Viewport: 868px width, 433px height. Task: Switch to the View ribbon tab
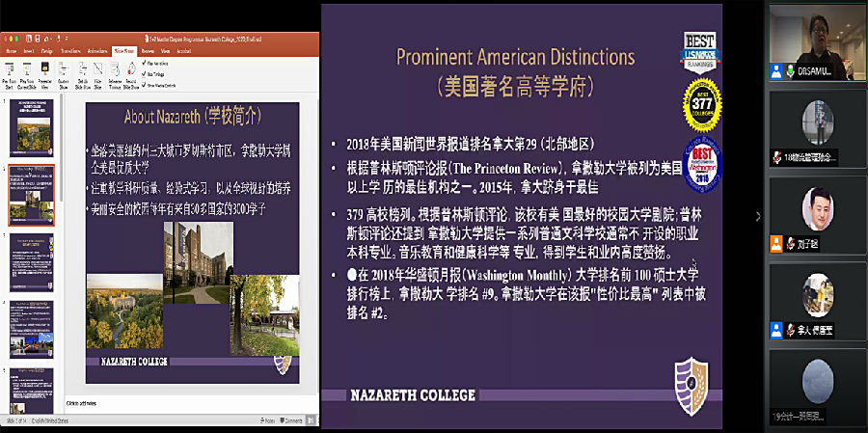166,50
